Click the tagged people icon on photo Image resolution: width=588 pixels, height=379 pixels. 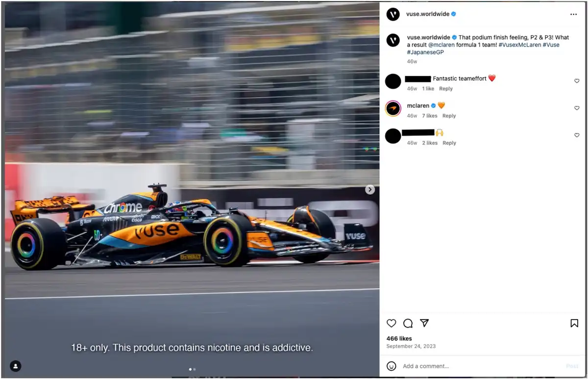click(16, 366)
